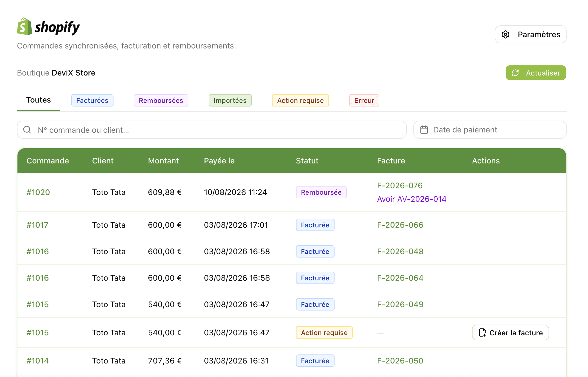This screenshot has height=377, width=588.
Task: Click the refresh arrows icon in Actualiser
Action: pyautogui.click(x=515, y=73)
